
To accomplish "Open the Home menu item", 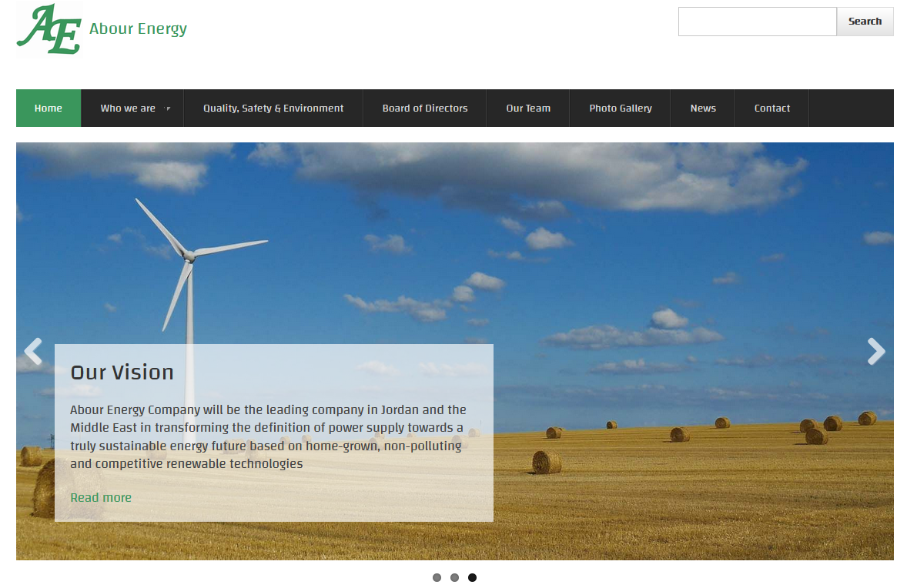I will point(49,108).
